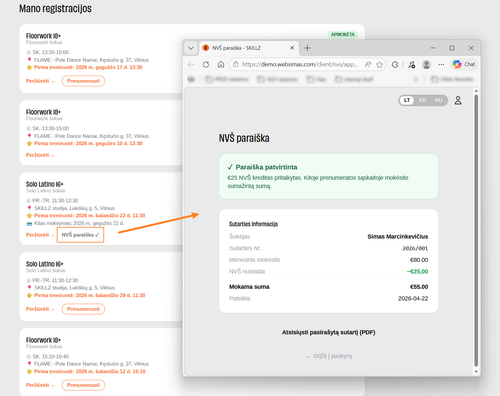Select LT language option
The image size is (500, 396).
pyautogui.click(x=407, y=100)
